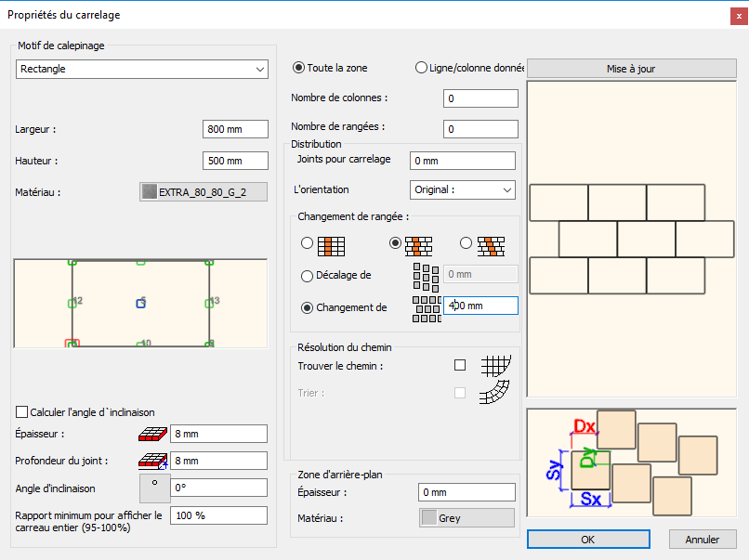Viewport: 749px width, 560px height.
Task: Select the third staggered pattern radio
Action: coord(466,243)
